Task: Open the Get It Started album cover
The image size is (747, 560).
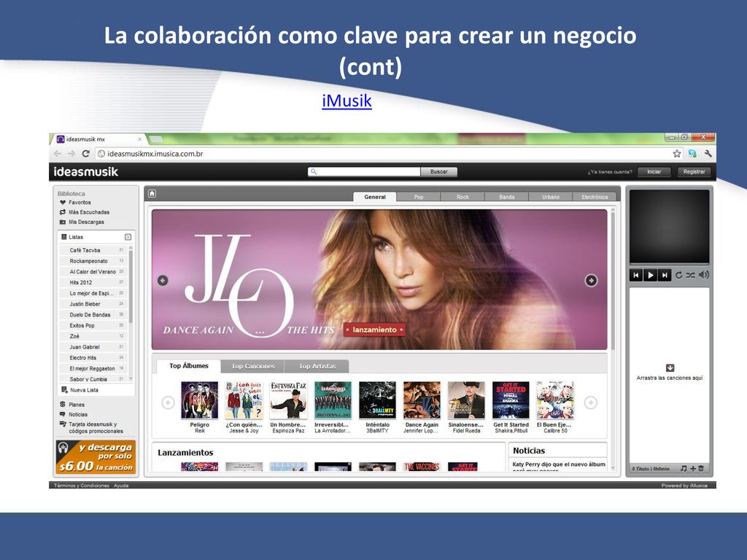Action: [511, 400]
